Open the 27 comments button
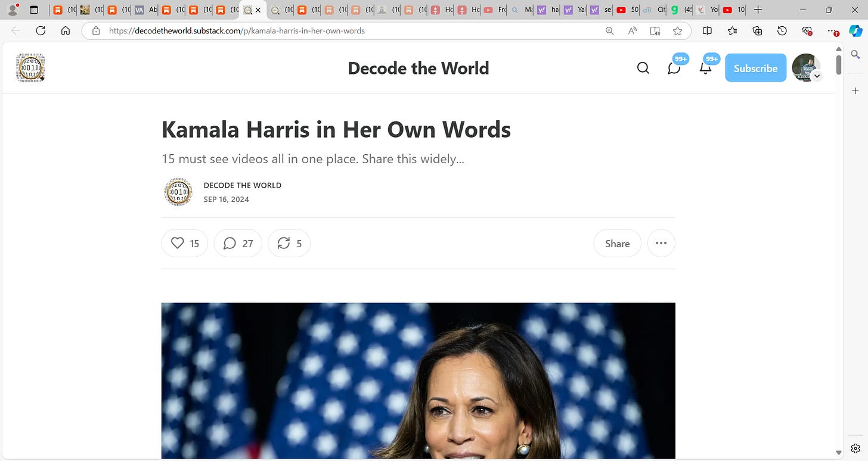This screenshot has height=461, width=868. pyautogui.click(x=238, y=243)
